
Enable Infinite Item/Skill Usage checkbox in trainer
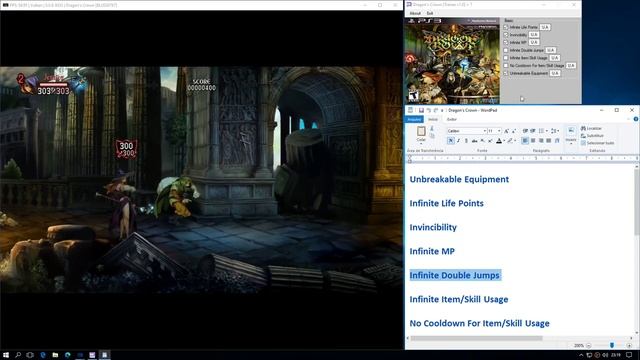[x=506, y=58]
